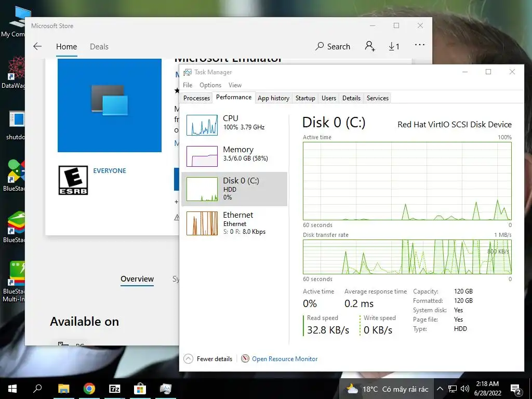Open the notification center icon
Screen dimensions: 532x399
516,389
